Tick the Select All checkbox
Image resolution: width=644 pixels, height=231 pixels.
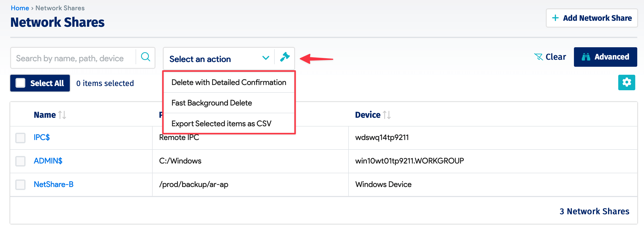pos(21,83)
